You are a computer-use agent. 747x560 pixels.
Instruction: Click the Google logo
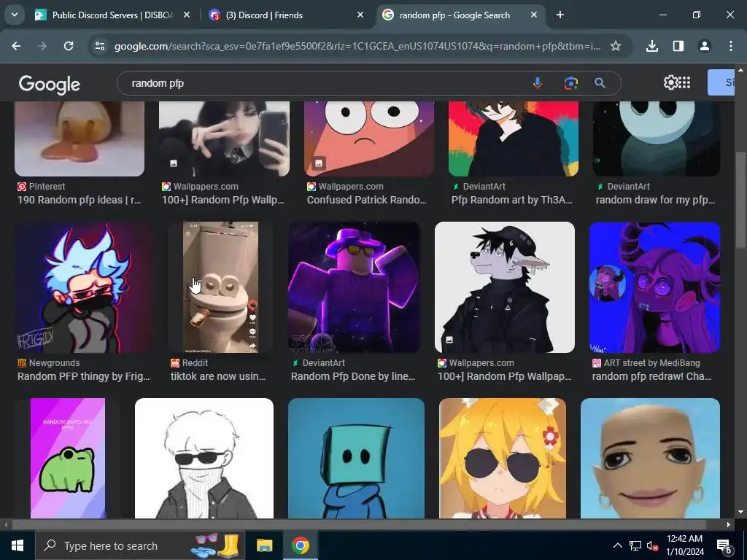pos(50,85)
